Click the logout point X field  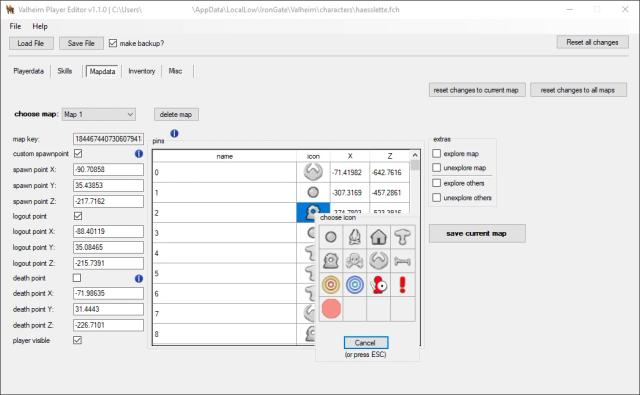[108, 231]
